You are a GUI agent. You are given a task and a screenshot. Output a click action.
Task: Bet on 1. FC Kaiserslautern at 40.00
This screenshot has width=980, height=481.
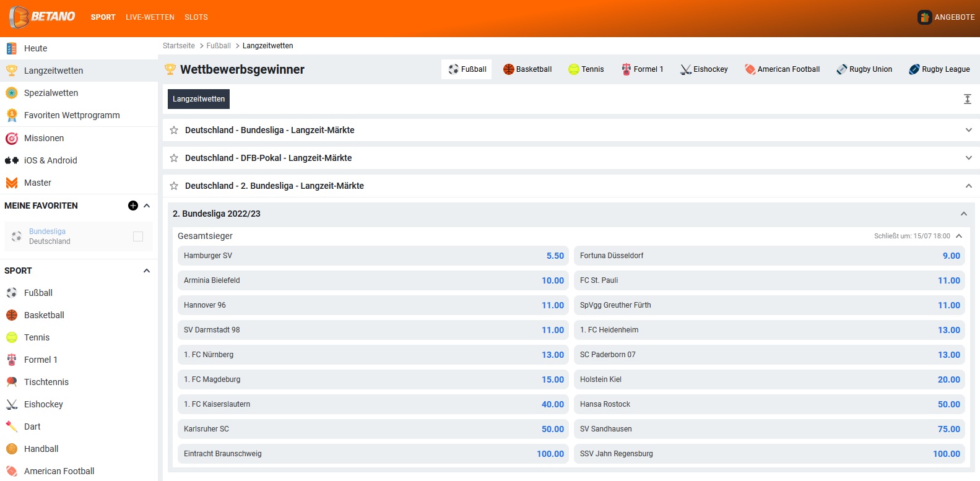pyautogui.click(x=373, y=404)
